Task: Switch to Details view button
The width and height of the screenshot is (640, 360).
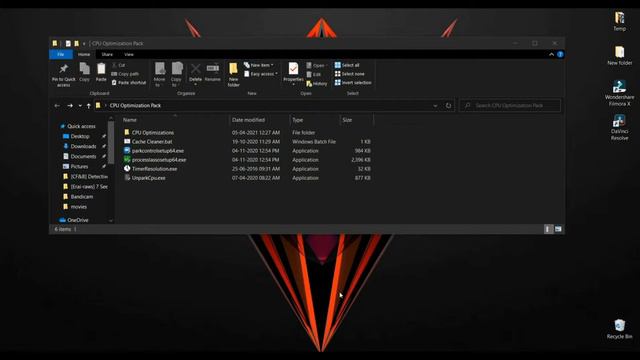Action: (x=548, y=229)
